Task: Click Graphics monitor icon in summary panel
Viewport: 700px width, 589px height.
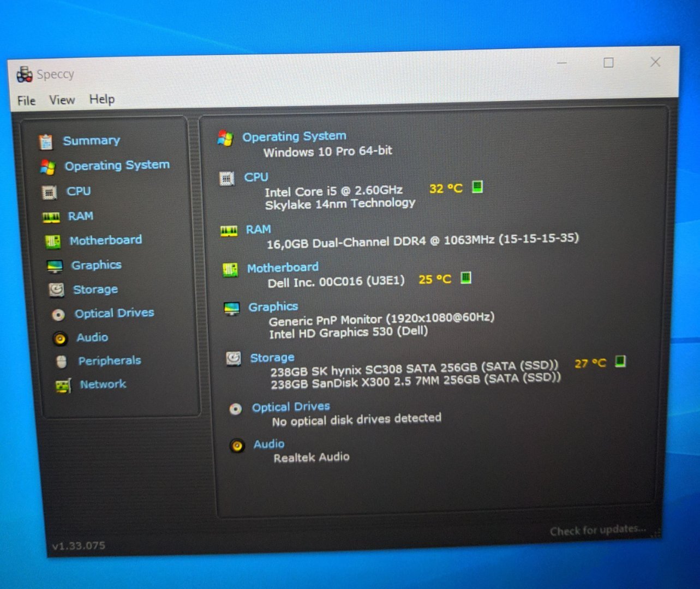Action: click(232, 309)
